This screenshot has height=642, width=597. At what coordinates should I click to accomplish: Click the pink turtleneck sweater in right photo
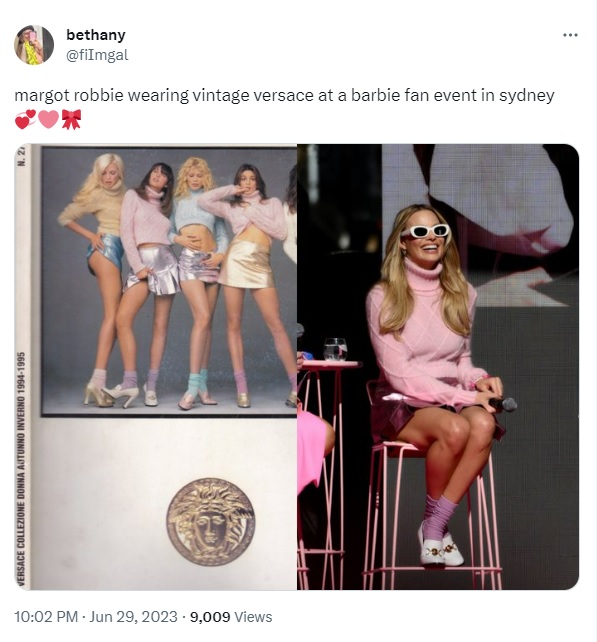[426, 332]
